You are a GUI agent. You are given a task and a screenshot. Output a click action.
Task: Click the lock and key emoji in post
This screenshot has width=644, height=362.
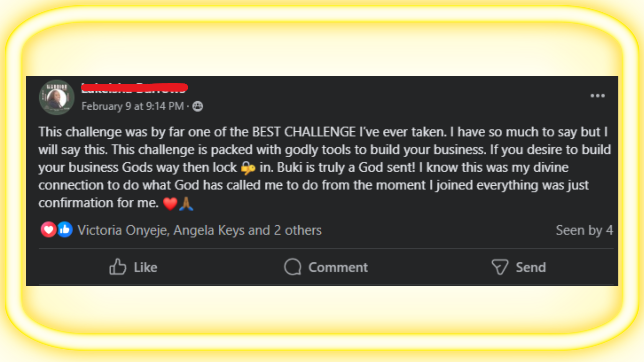click(x=248, y=168)
